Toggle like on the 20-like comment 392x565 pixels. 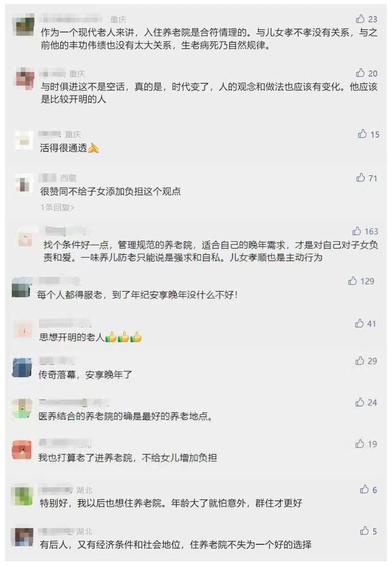[x=360, y=72]
